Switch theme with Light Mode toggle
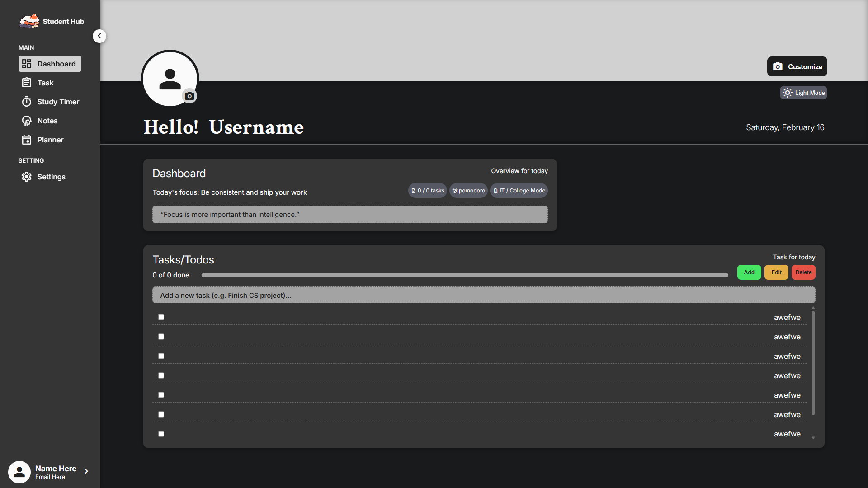This screenshot has height=488, width=868. coord(803,93)
